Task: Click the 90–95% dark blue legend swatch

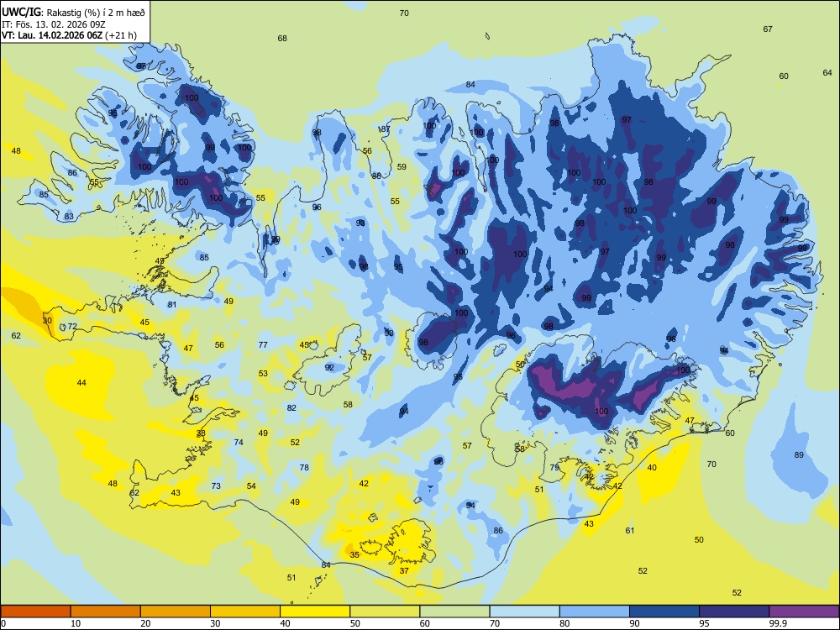Action: tap(664, 612)
